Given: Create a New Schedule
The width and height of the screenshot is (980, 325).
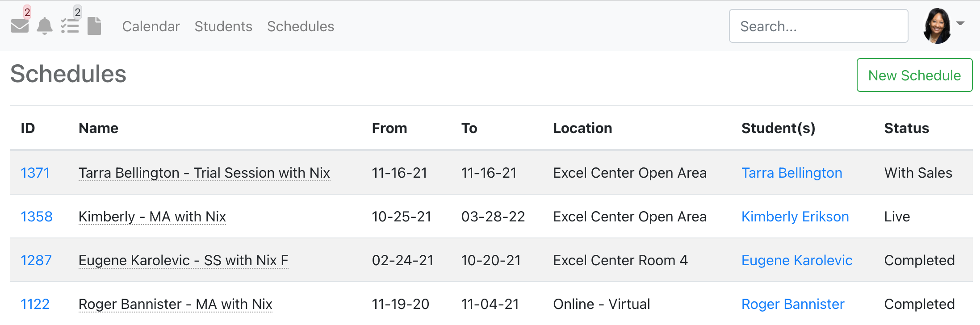Looking at the screenshot, I should coord(914,75).
